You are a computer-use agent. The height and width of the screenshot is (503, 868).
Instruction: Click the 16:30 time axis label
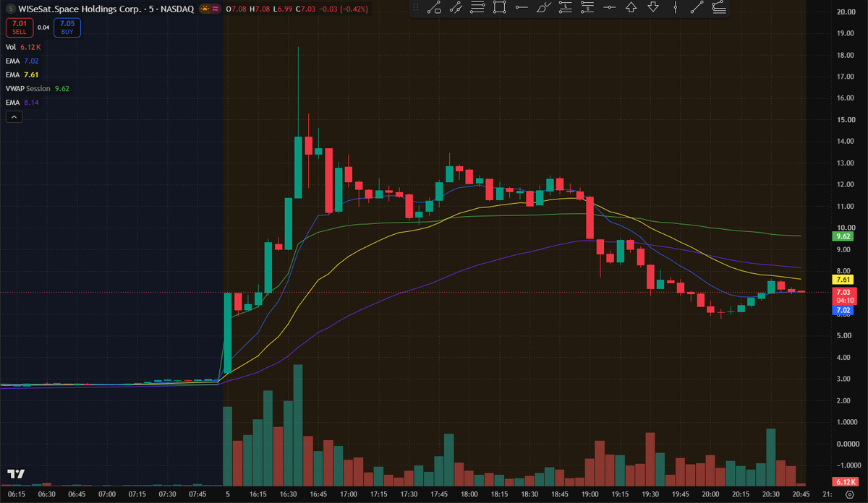(x=289, y=494)
